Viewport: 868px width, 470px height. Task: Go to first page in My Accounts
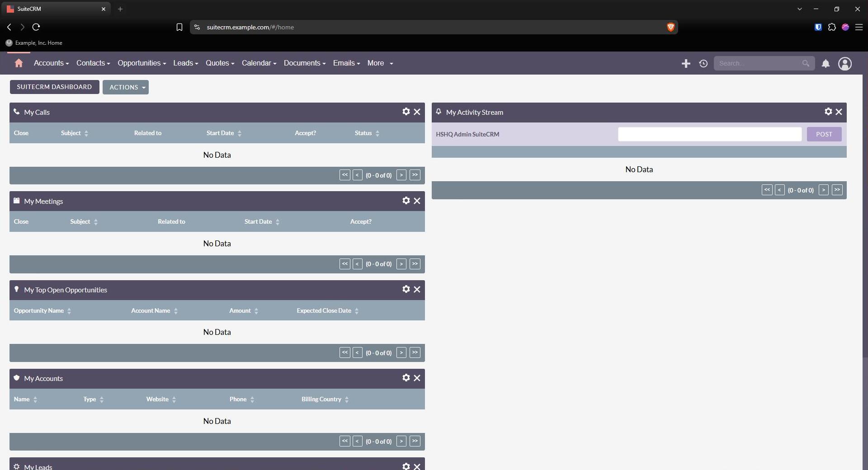pyautogui.click(x=345, y=441)
